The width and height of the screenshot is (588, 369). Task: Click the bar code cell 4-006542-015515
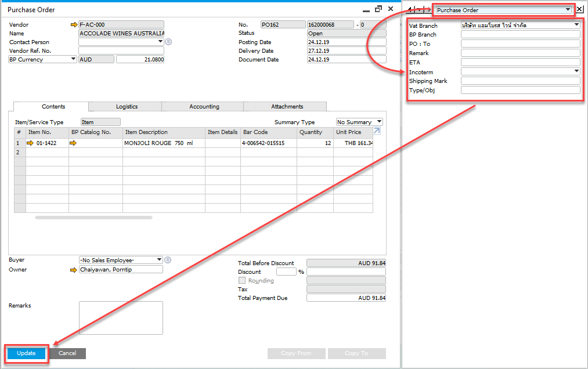pos(269,143)
